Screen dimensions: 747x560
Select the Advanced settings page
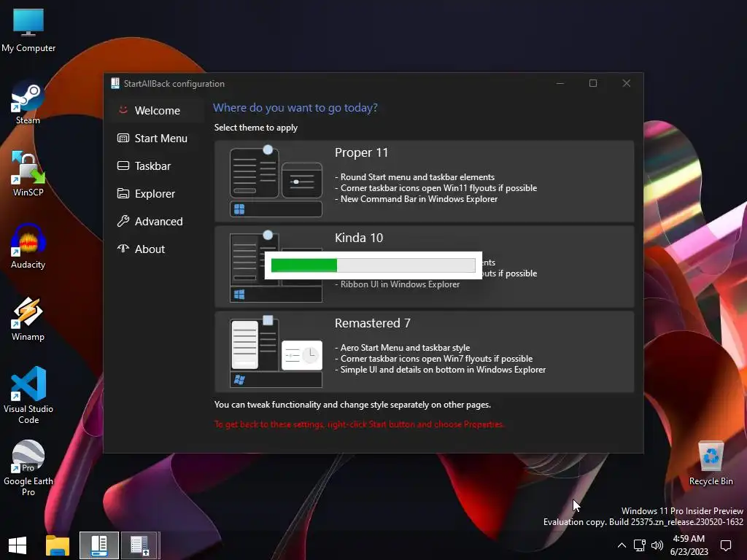coord(157,221)
